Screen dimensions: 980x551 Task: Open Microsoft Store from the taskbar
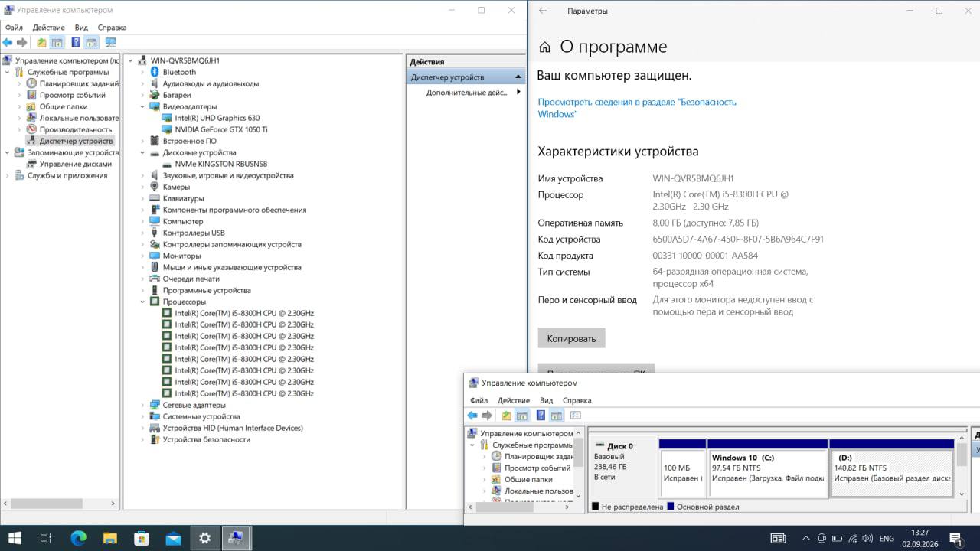(142, 538)
